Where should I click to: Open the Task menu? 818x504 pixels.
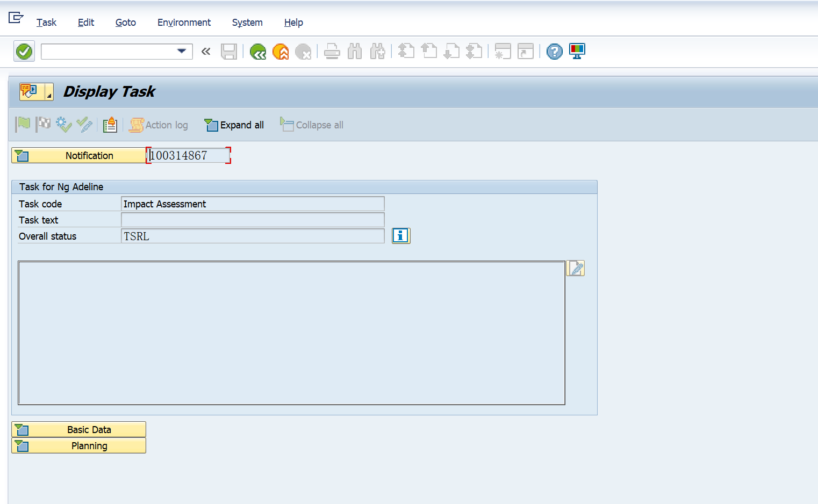46,23
